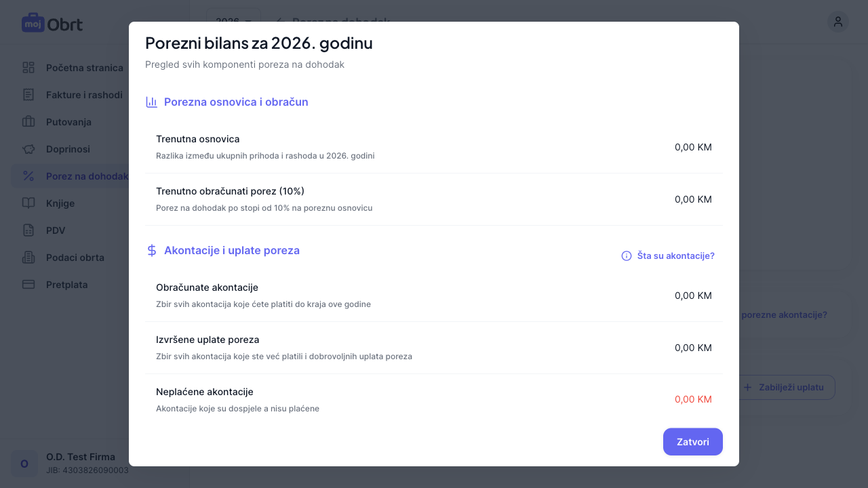This screenshot has height=488, width=868.
Task: Click the Početna stranica dashboard icon
Action: (28, 68)
